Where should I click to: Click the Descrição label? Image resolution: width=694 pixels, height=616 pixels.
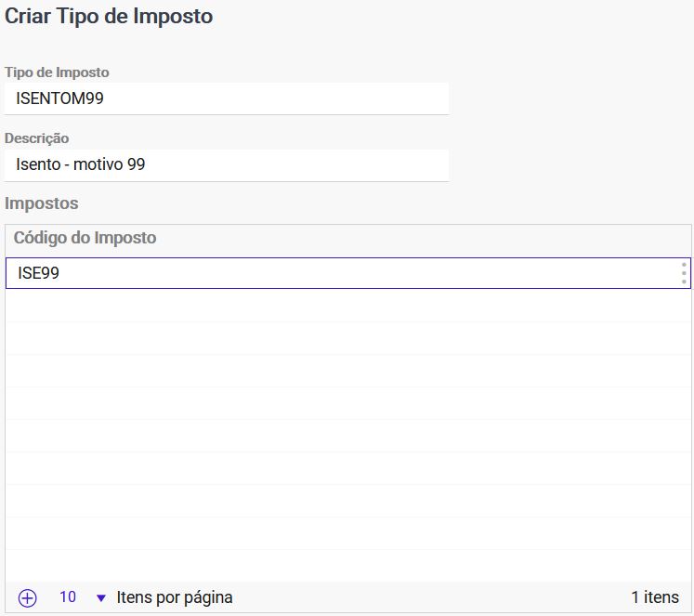(x=36, y=138)
